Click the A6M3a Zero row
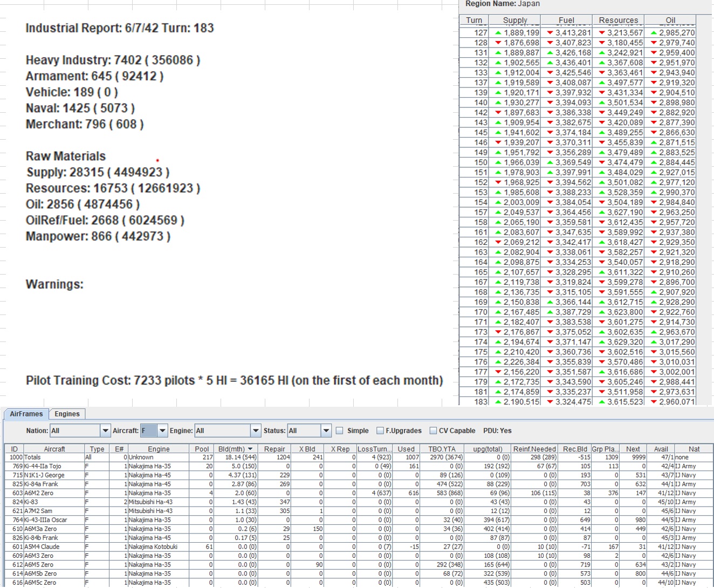This screenshot has height=588, width=714. (359, 529)
